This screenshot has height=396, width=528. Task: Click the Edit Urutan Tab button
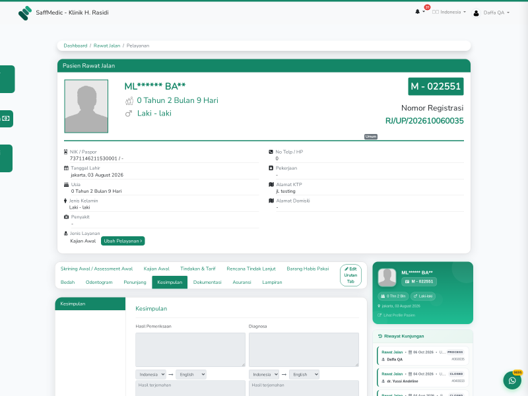click(351, 275)
